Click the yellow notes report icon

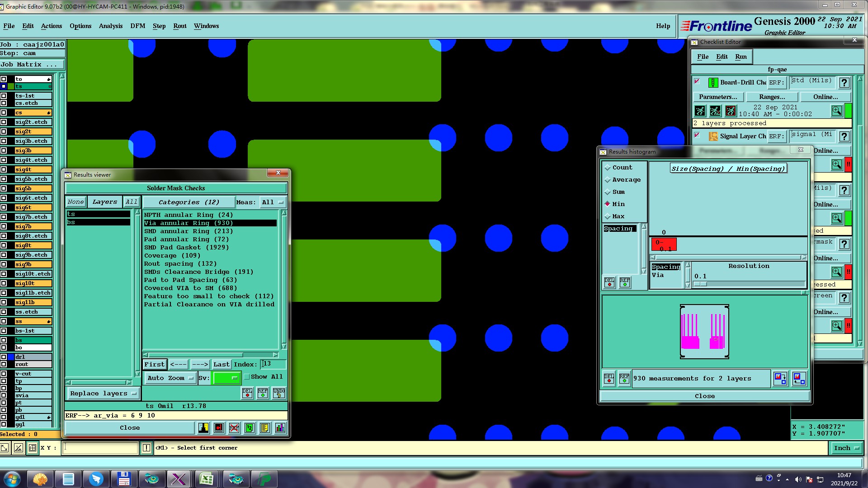pos(265,427)
